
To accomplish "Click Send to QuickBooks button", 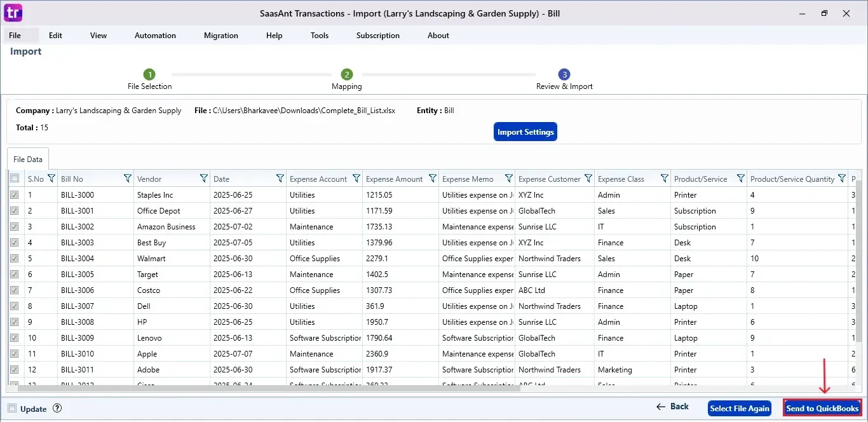I will click(822, 408).
